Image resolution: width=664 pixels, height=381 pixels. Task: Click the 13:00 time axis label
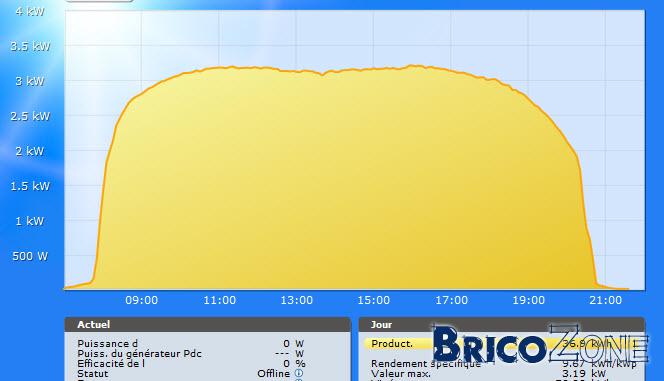point(296,300)
